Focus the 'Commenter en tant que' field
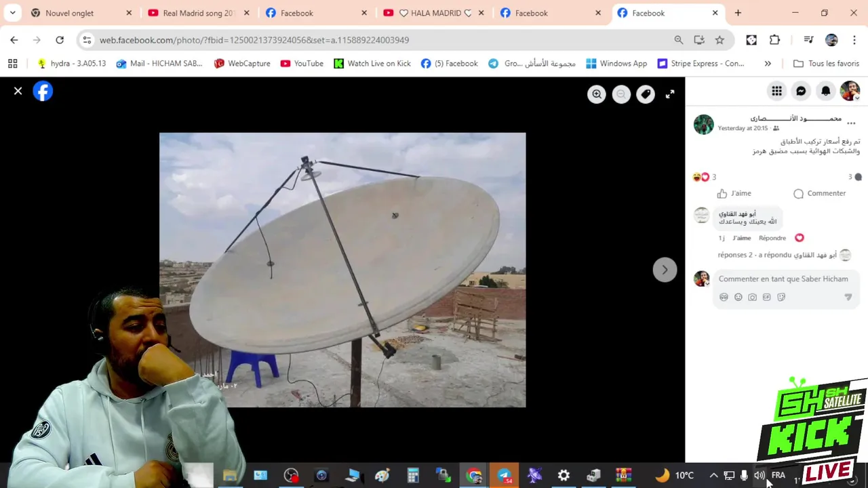Viewport: 868px width, 488px height. tap(783, 279)
